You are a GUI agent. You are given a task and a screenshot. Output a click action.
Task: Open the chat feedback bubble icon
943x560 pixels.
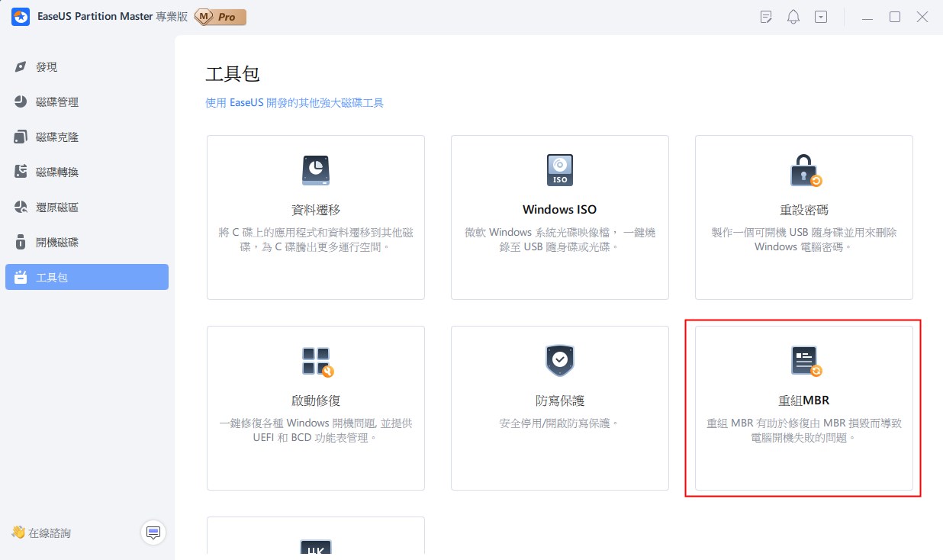[153, 533]
